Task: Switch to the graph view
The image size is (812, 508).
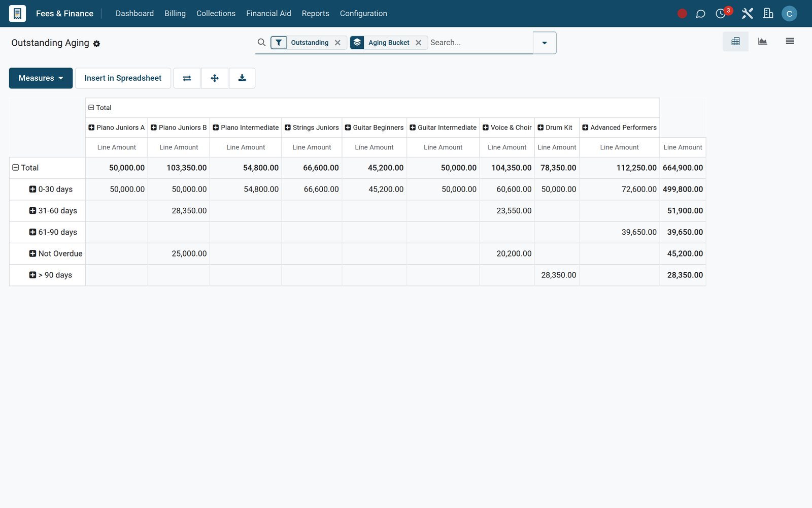Action: click(x=762, y=42)
